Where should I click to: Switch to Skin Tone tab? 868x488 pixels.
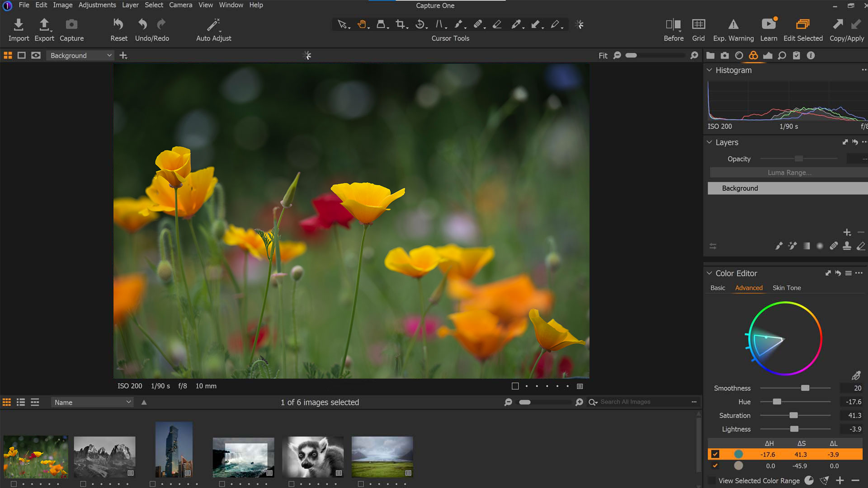pos(787,288)
